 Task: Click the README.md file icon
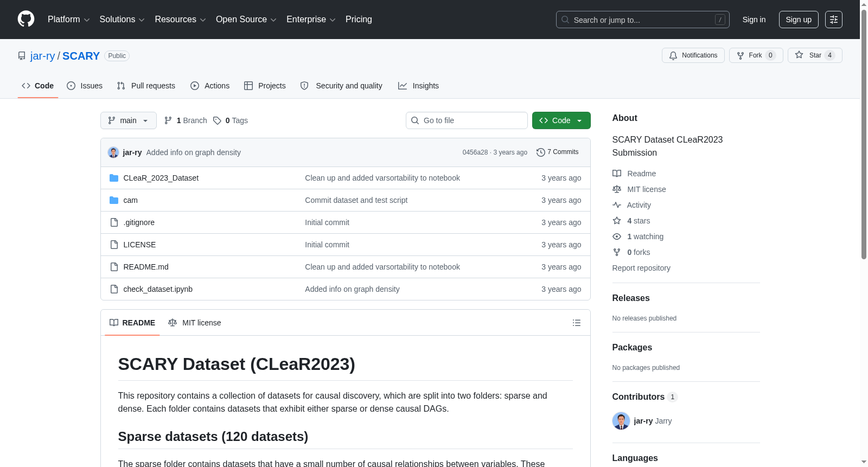coord(114,267)
